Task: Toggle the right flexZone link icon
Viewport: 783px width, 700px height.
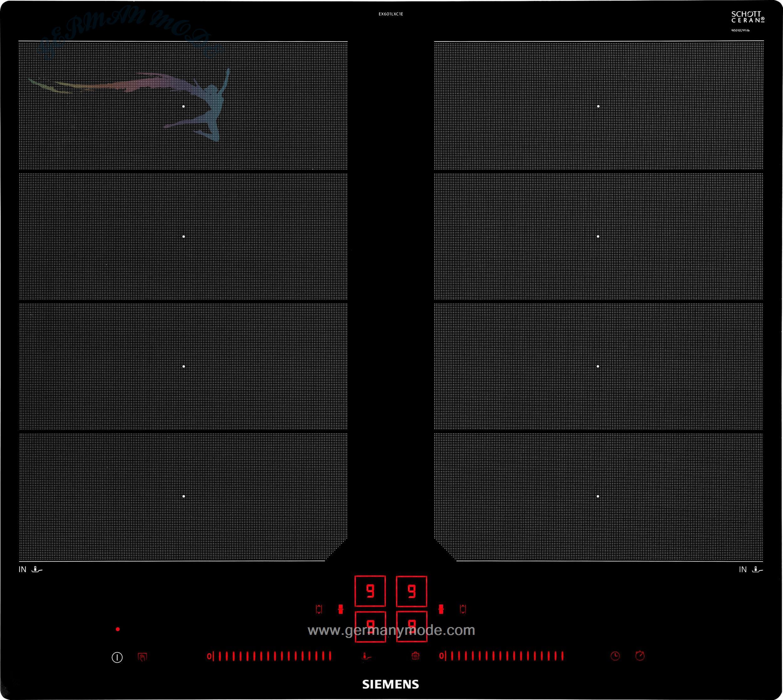Action: click(442, 609)
